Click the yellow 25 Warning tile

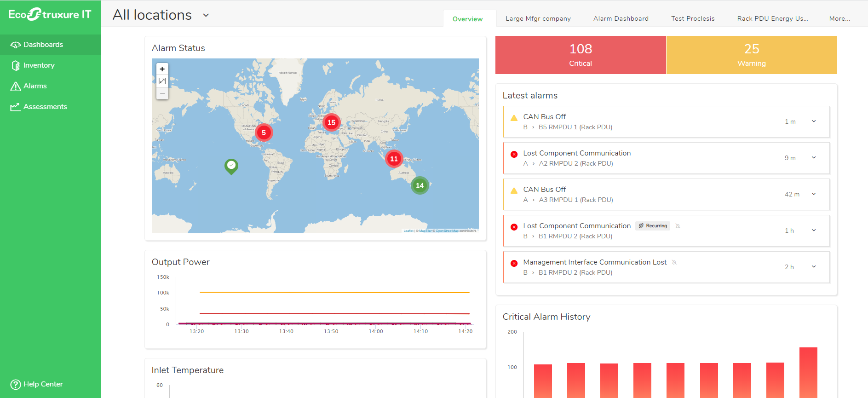751,55
